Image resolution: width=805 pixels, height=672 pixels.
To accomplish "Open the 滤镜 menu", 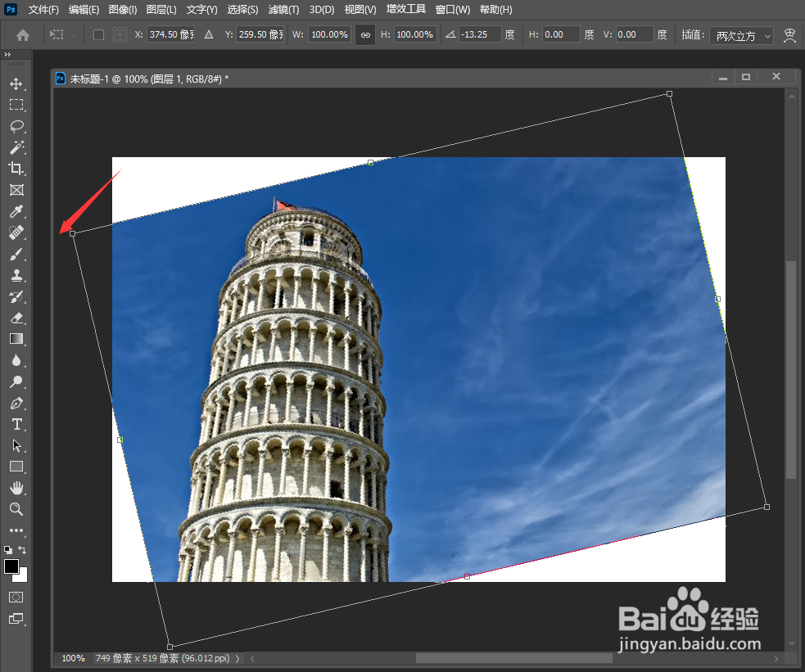I will [x=283, y=10].
